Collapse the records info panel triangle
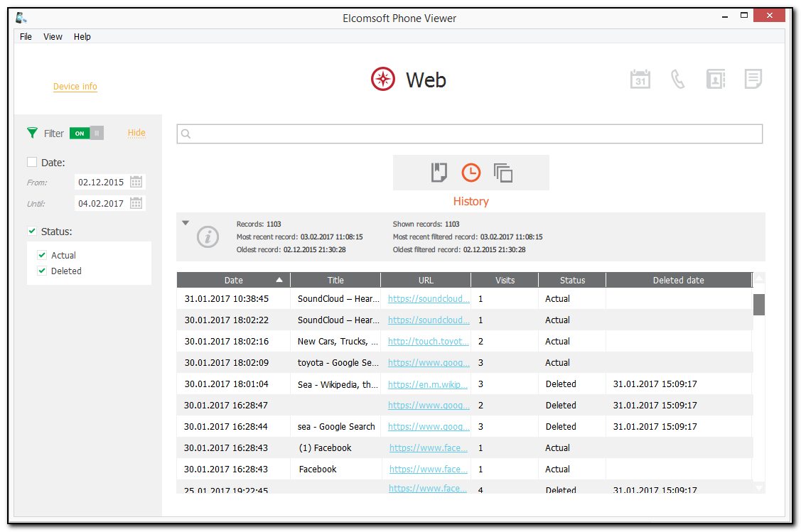This screenshot has width=801, height=532. click(186, 223)
